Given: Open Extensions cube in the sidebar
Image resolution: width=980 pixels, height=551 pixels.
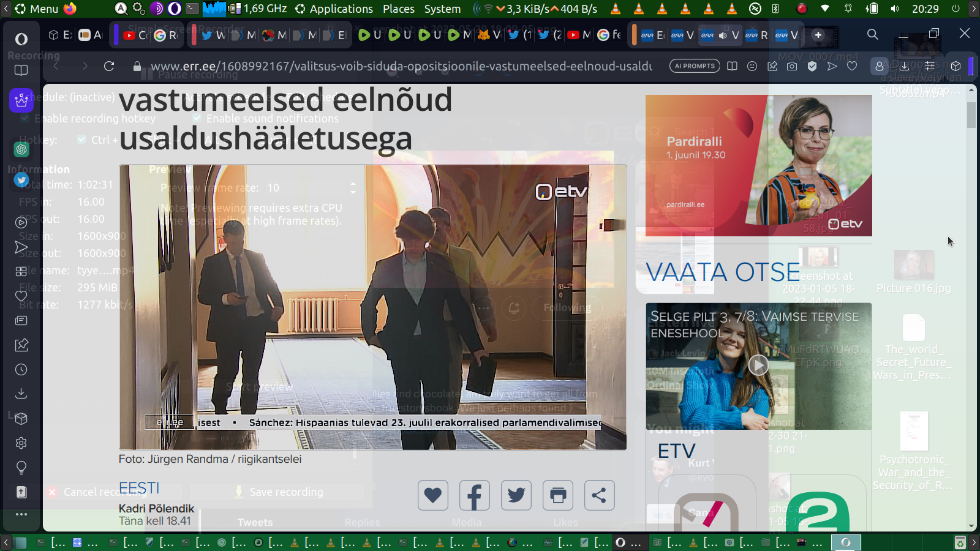Looking at the screenshot, I should click(21, 419).
